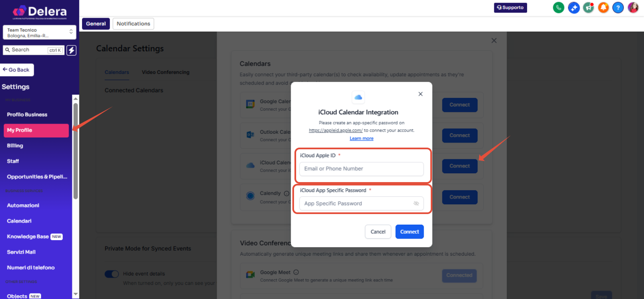This screenshot has width=644, height=299.
Task: Click the cloud icon atop the dialog
Action: point(358,97)
